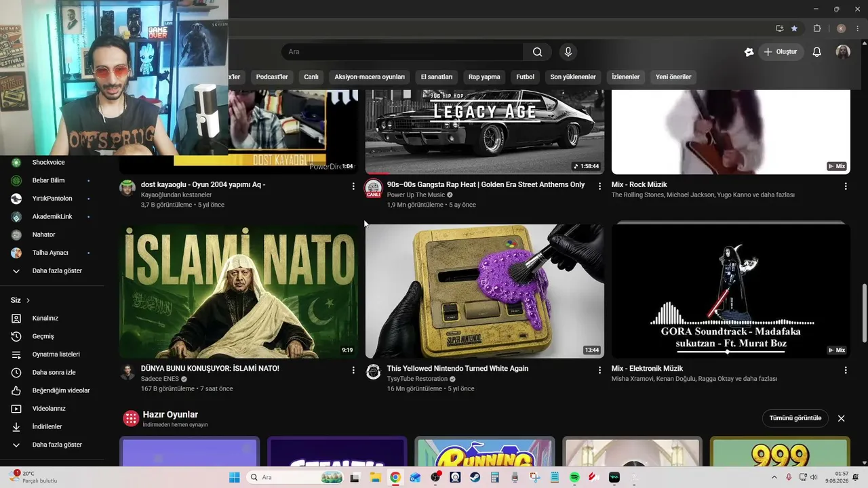Screen dimensions: 868x488
Task: Open the Chrome extensions puzzle icon
Action: (817, 28)
